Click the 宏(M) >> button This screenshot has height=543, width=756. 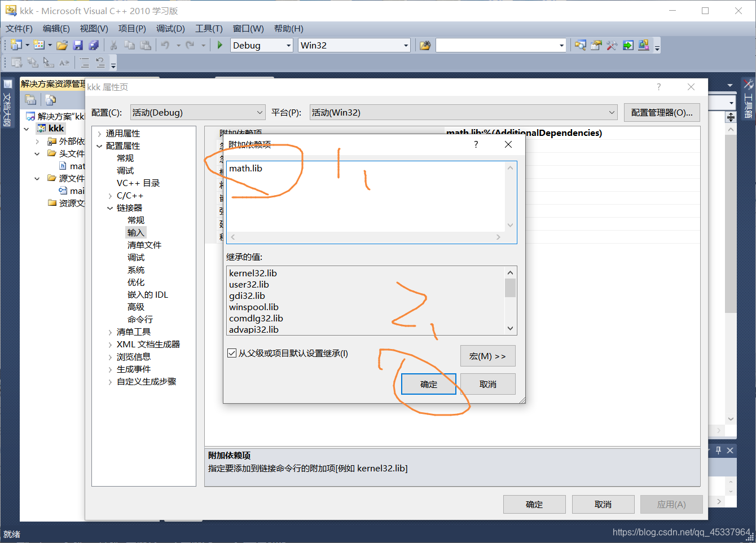pyautogui.click(x=488, y=356)
